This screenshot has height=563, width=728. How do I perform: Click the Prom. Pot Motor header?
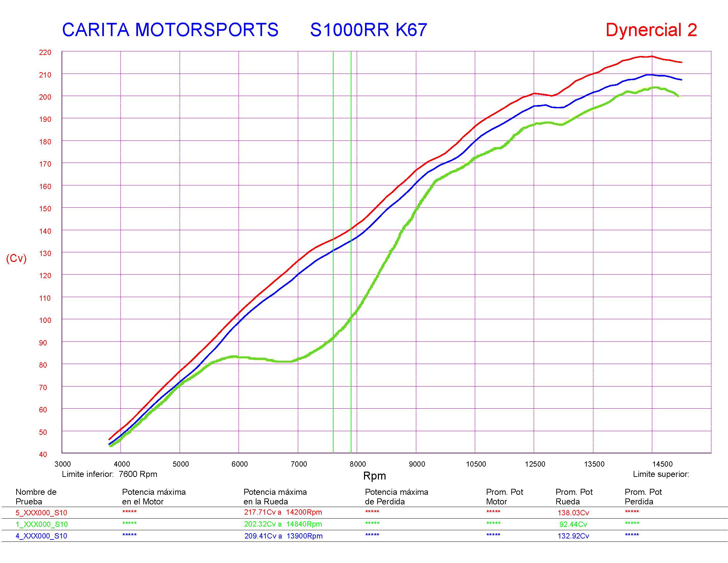pos(505,497)
